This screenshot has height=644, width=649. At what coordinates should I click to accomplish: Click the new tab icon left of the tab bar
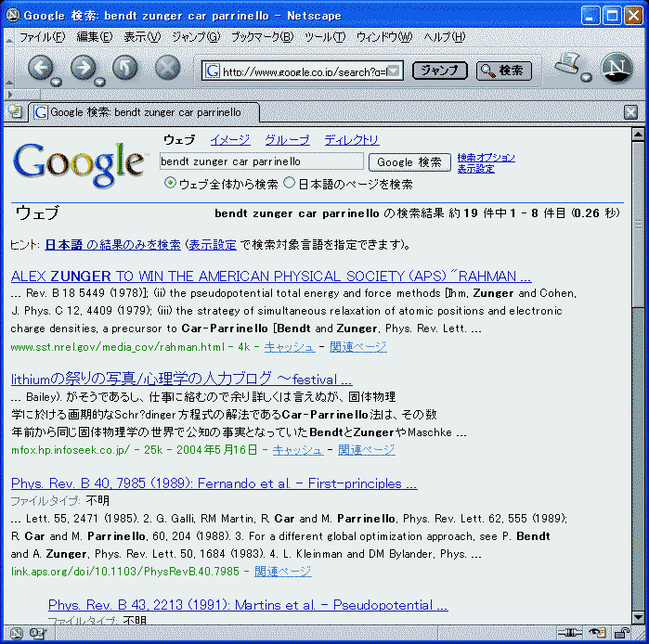click(15, 112)
